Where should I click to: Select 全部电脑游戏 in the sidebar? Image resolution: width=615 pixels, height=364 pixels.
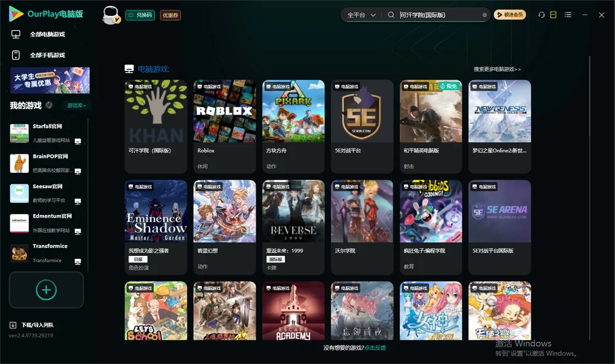coord(47,34)
